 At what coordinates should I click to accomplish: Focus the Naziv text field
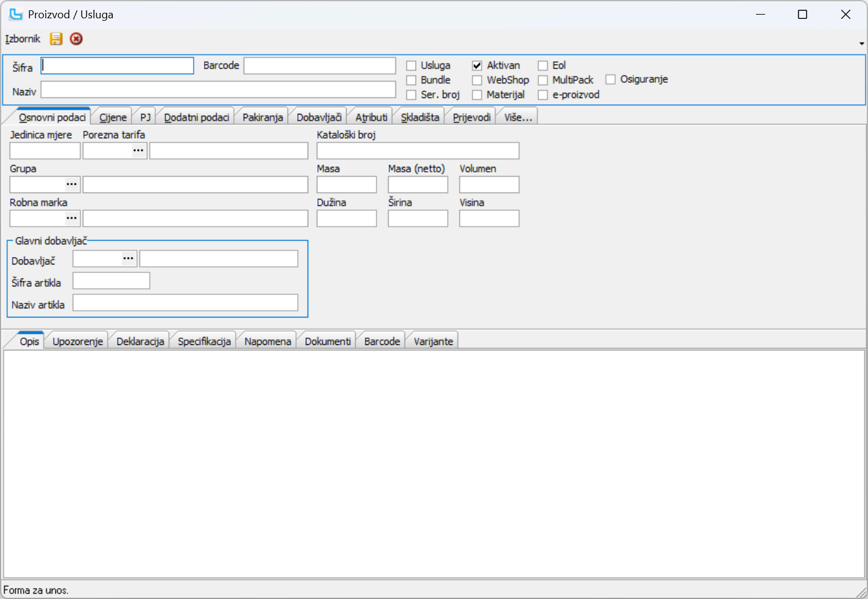point(218,90)
